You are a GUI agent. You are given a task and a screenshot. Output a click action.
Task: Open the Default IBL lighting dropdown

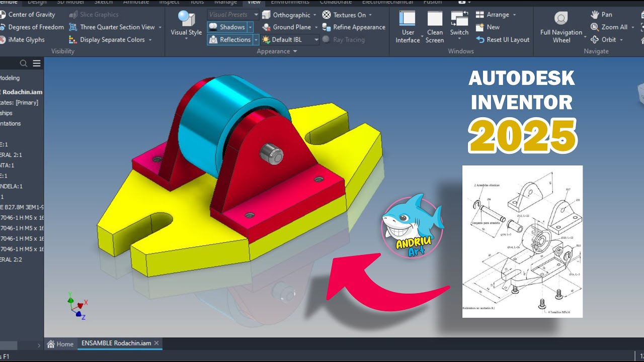[x=290, y=40]
